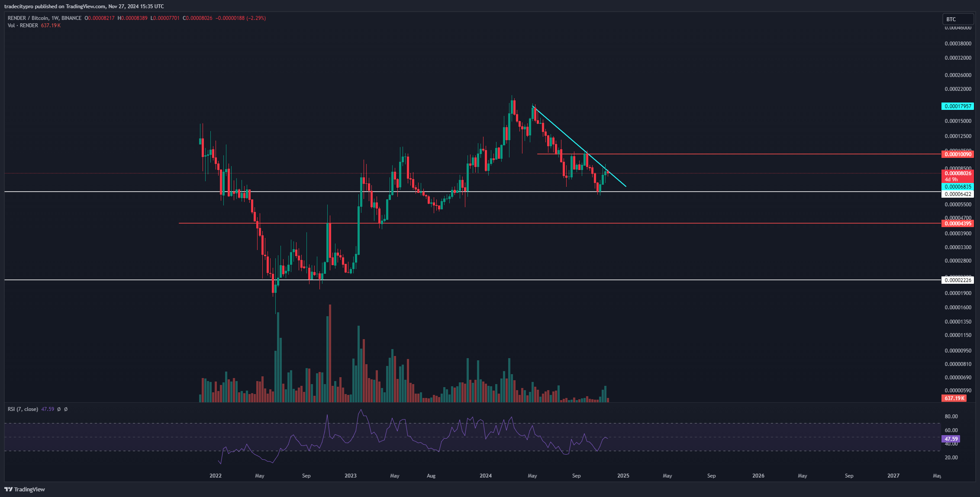Click the white 0.00002226 price label
Viewport: 980px width, 497px height.
pos(957,280)
